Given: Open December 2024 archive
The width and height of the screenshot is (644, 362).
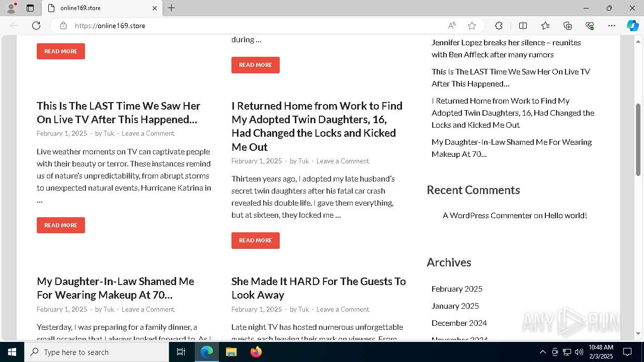Looking at the screenshot, I should tap(459, 323).
